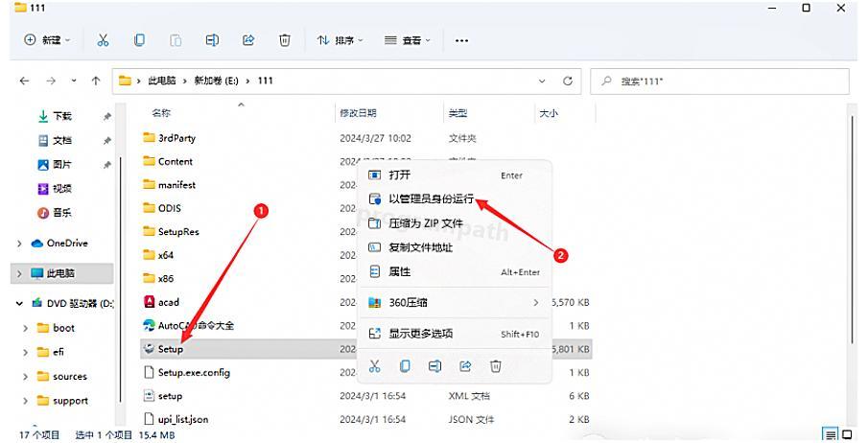Click 新加卷 (E:) breadcrumb

(216, 81)
